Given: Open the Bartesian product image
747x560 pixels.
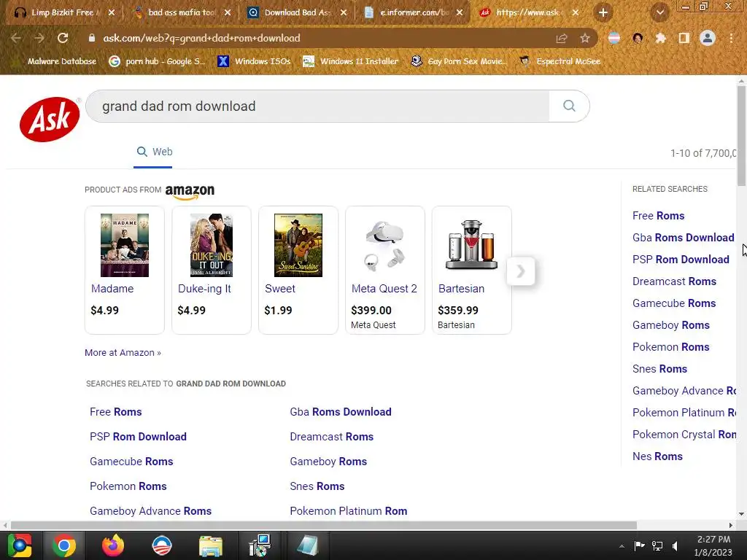Looking at the screenshot, I should (472, 245).
